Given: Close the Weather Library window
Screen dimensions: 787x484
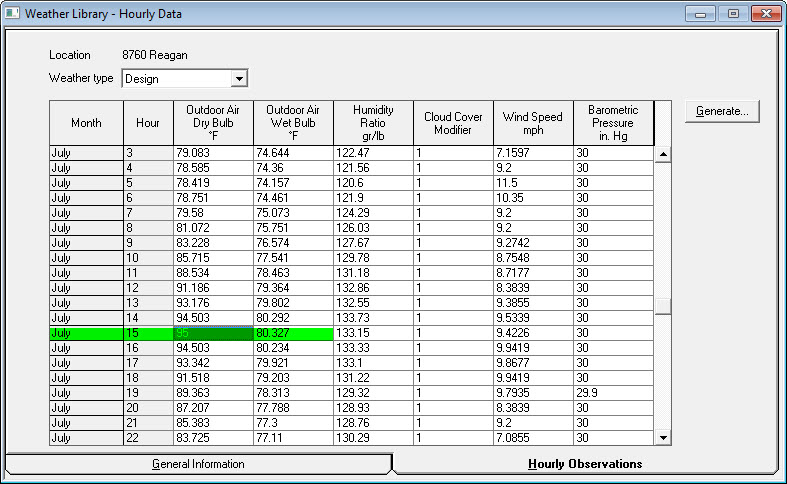Looking at the screenshot, I should point(766,14).
